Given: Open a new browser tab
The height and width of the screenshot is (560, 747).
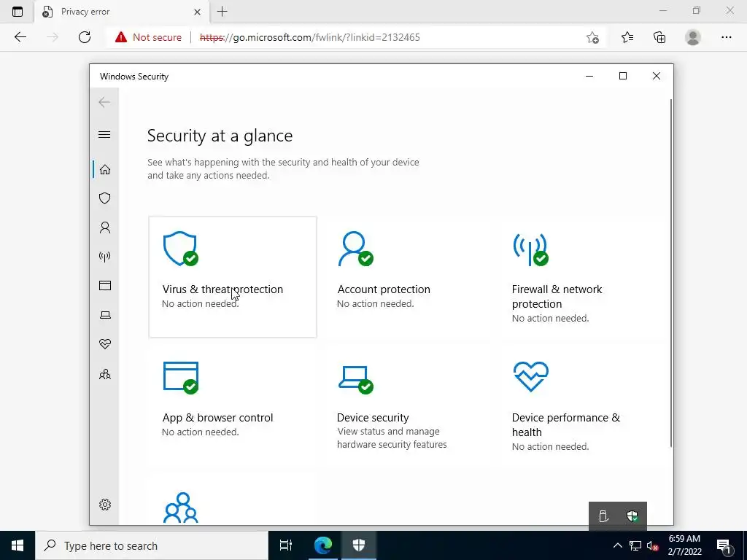Looking at the screenshot, I should pos(222,12).
